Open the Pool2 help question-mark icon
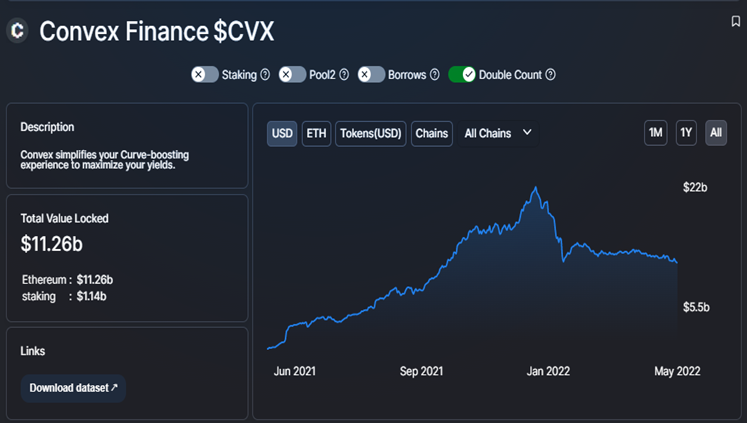The image size is (747, 423). pyautogui.click(x=344, y=75)
